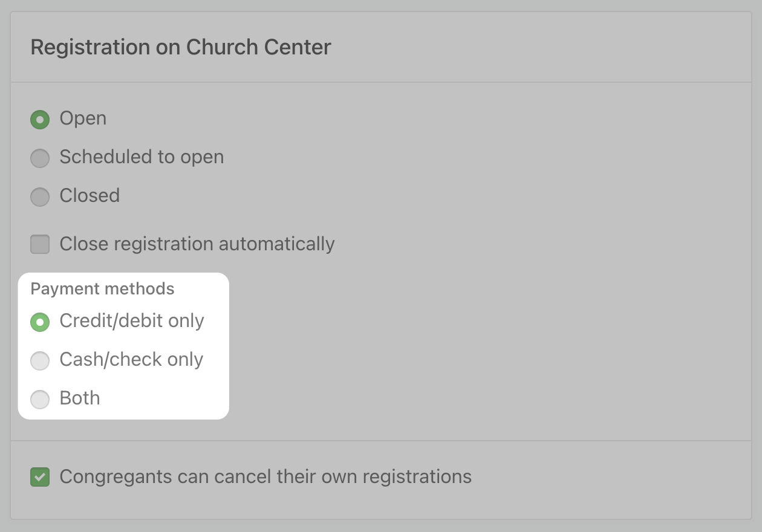Click the 'Close registration automatically' label text
The height and width of the screenshot is (532, 762).
click(197, 244)
